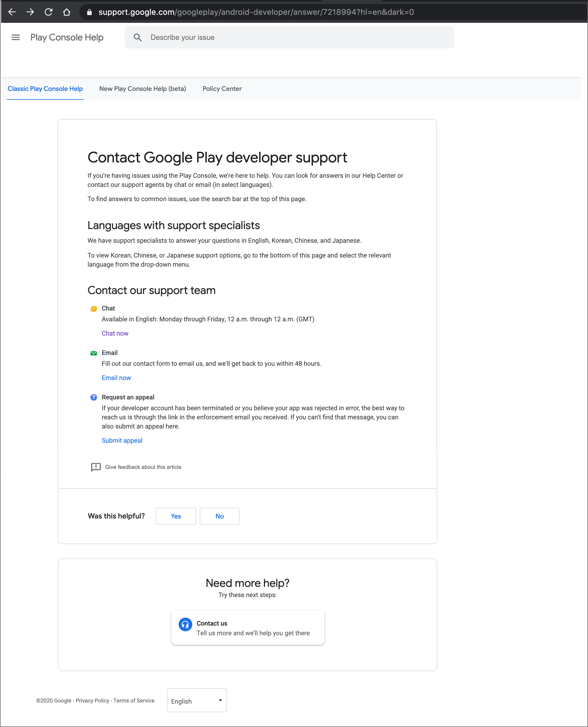Click the browser back arrow
This screenshot has width=588, height=727.
tap(12, 12)
